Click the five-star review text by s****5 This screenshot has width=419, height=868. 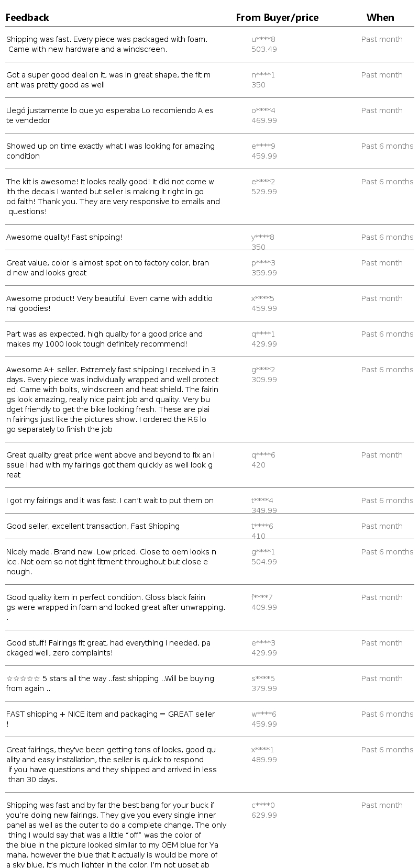(x=110, y=683)
